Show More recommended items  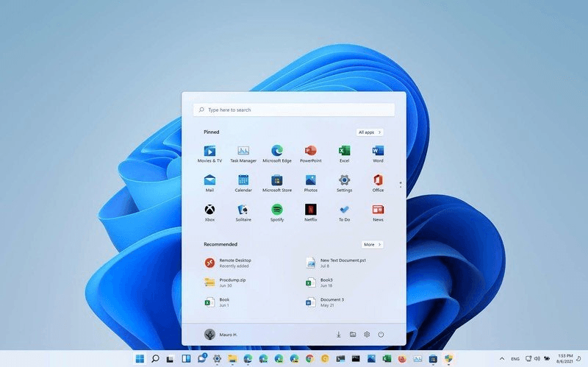click(x=372, y=244)
